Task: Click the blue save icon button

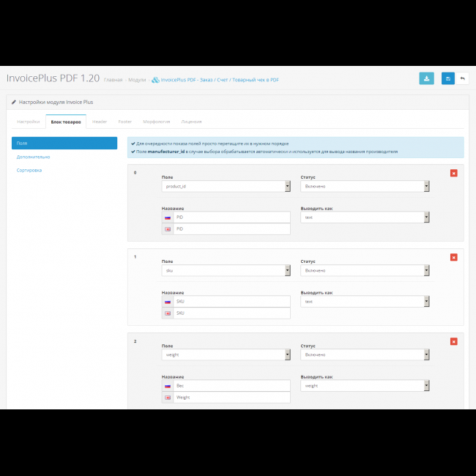Action: [448, 78]
